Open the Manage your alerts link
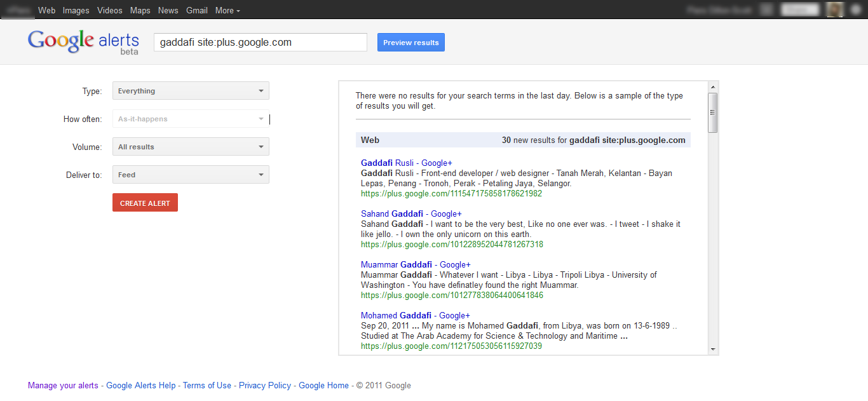This screenshot has height=401, width=868. point(63,385)
